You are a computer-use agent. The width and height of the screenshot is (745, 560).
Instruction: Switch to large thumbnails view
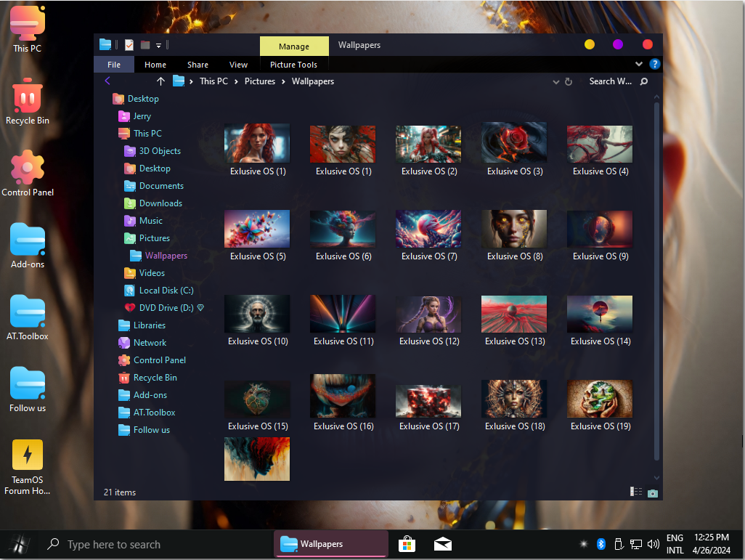pos(653,492)
